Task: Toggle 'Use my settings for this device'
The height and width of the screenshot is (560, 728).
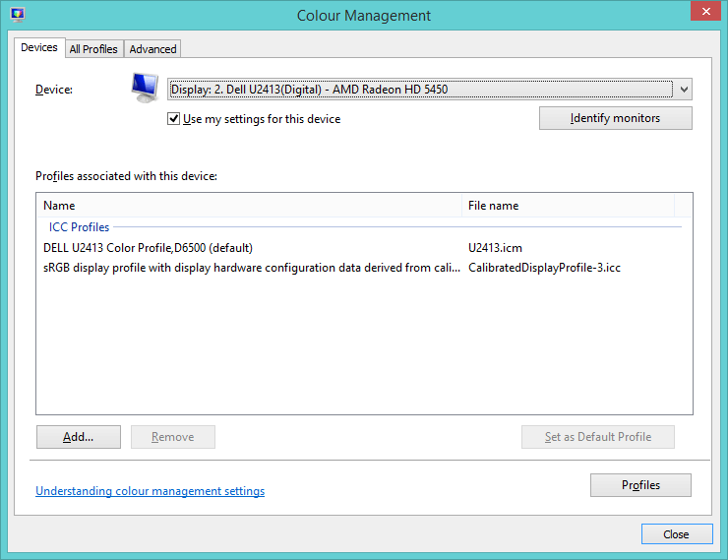Action: [174, 119]
